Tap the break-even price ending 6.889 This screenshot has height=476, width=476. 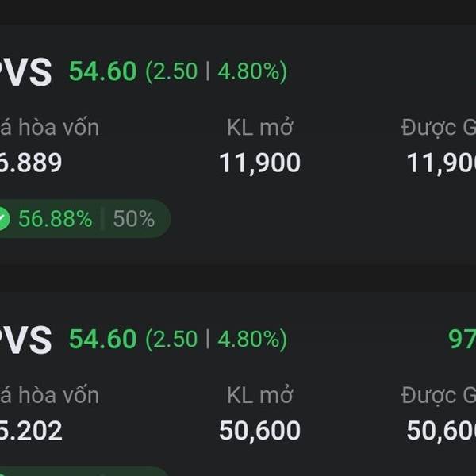31,163
